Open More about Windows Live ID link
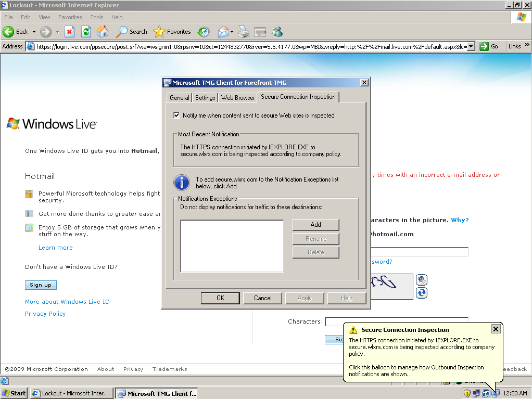 click(67, 302)
